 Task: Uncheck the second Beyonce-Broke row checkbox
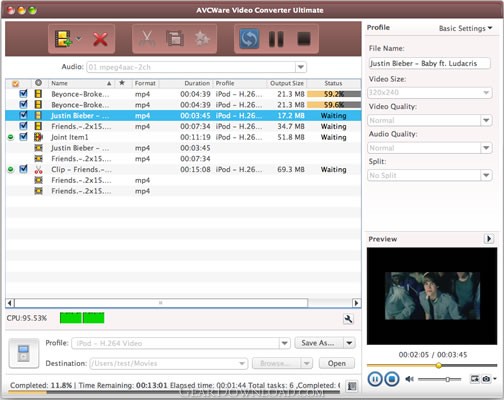(x=23, y=104)
